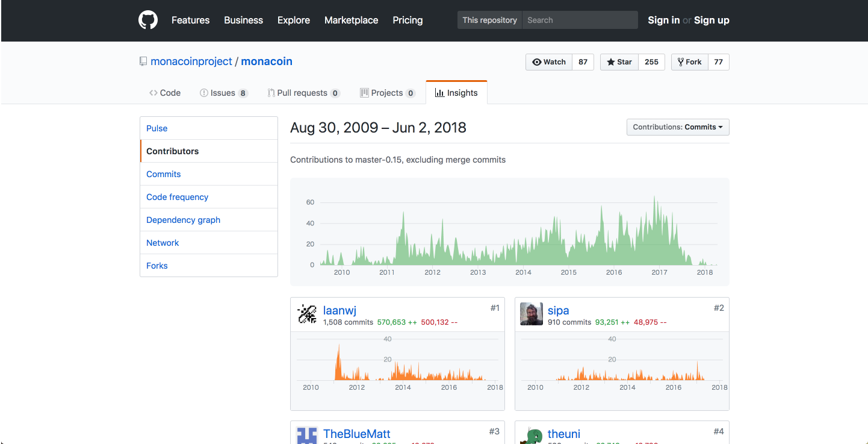Click the repository book icon beside monacoinproject
Image resolution: width=868 pixels, height=444 pixels.
click(x=143, y=61)
